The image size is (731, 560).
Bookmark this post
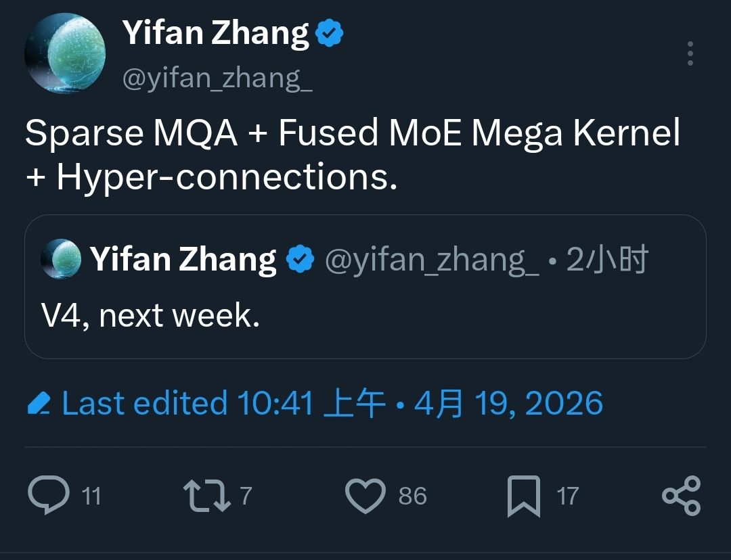pos(523,496)
